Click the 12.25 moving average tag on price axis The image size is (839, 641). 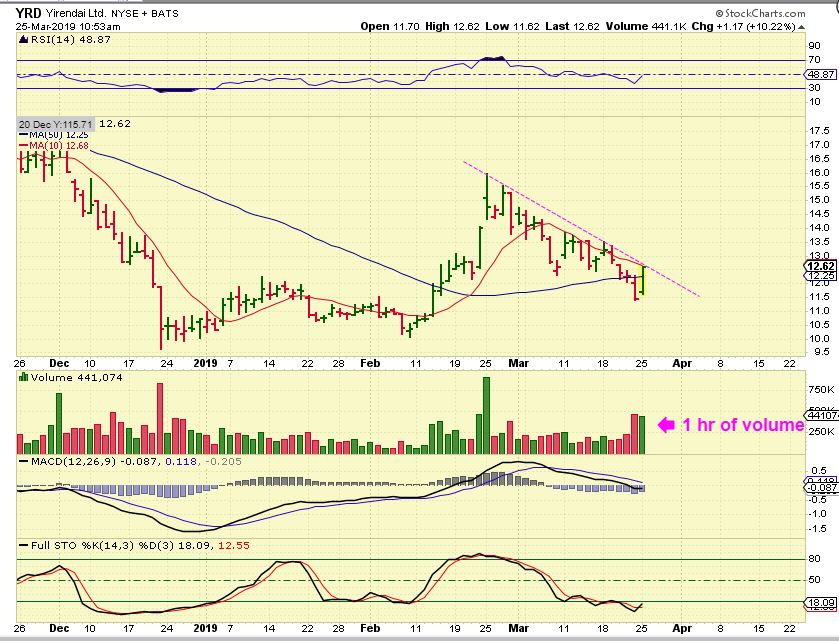(820, 276)
